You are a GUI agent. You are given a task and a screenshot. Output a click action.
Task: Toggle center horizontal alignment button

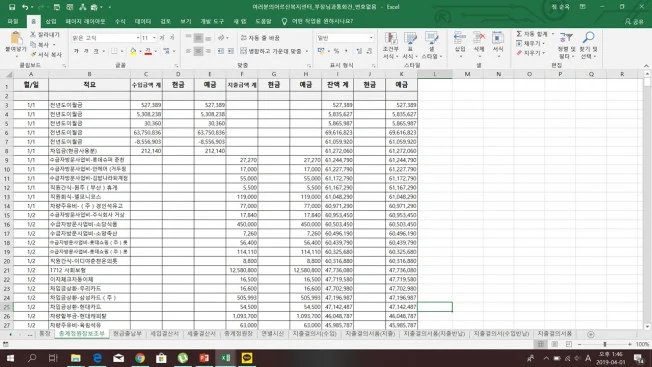coord(198,51)
